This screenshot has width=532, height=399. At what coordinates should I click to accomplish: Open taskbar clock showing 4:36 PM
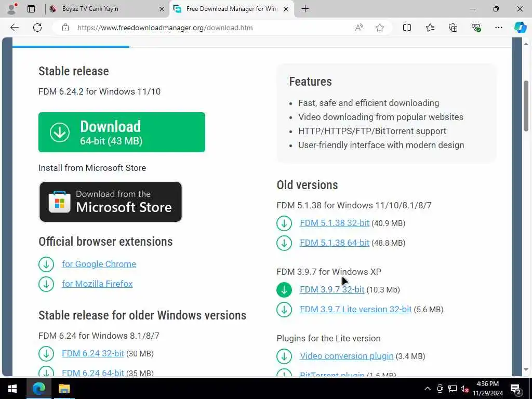(488, 389)
